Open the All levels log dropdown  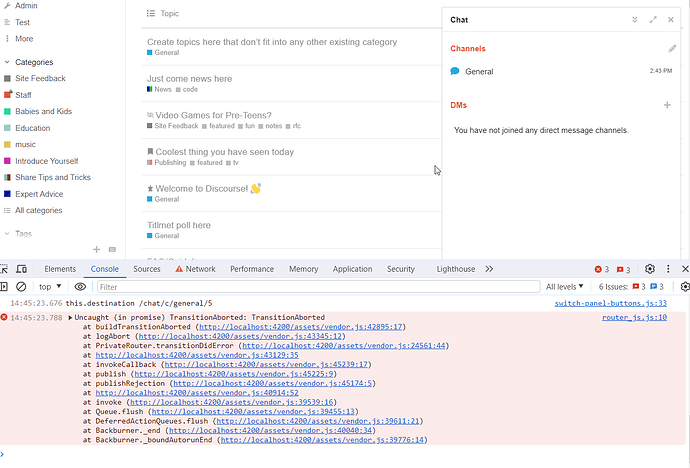pyautogui.click(x=565, y=287)
